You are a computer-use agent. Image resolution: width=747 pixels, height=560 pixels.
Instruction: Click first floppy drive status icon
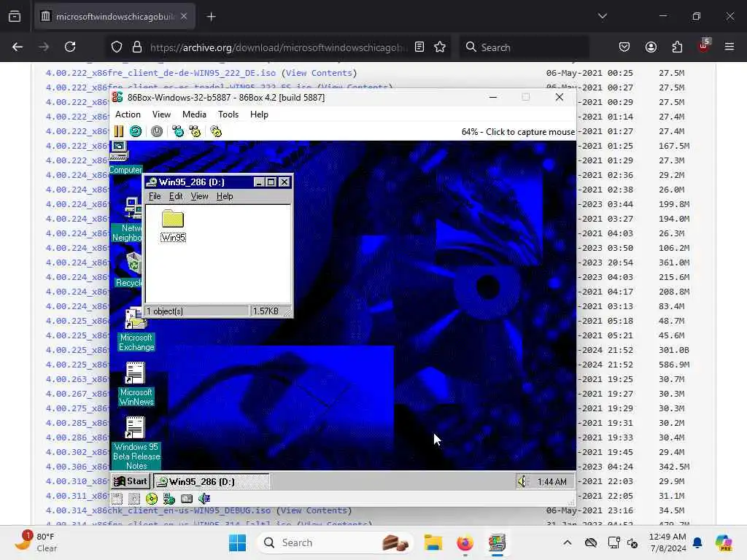117,499
